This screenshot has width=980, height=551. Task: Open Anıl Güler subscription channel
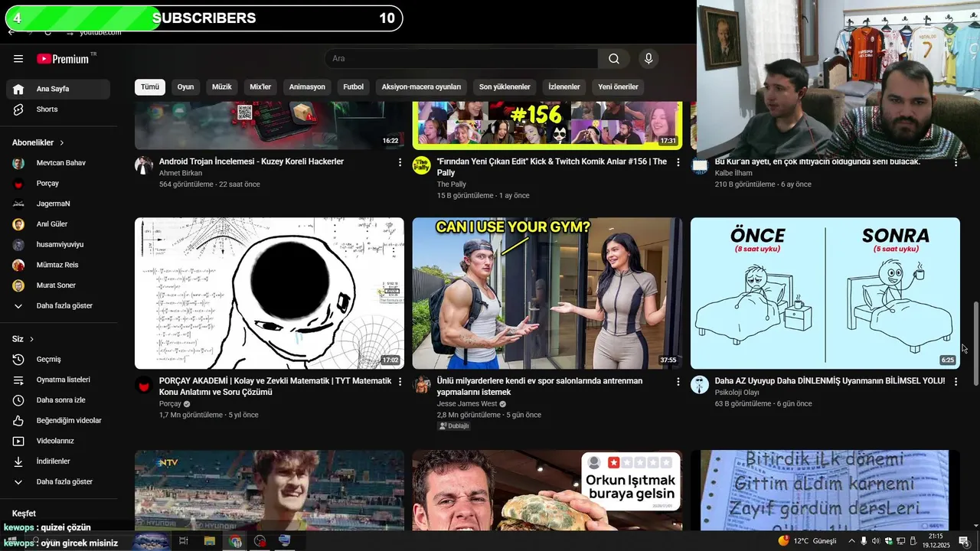click(x=58, y=224)
